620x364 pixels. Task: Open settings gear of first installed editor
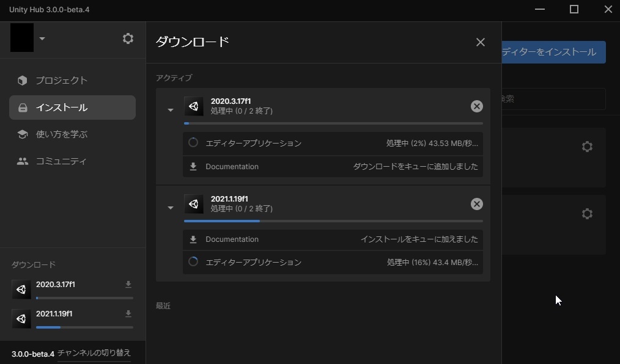tap(587, 147)
